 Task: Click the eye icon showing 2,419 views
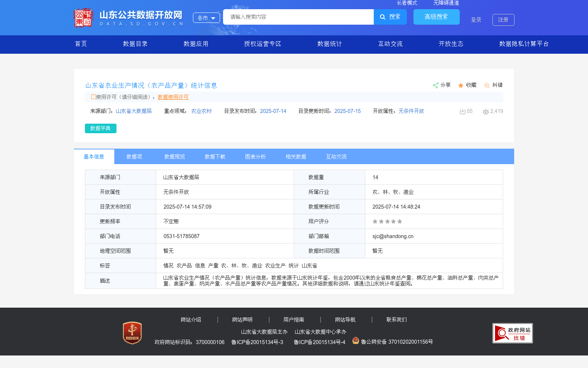[486, 111]
